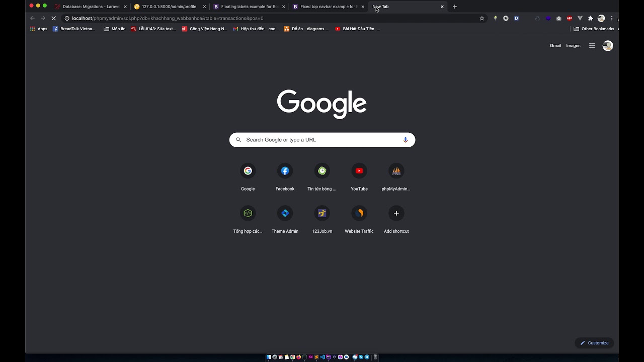Open Skype from the dock
Screen dimensions: 644x362
point(361,357)
